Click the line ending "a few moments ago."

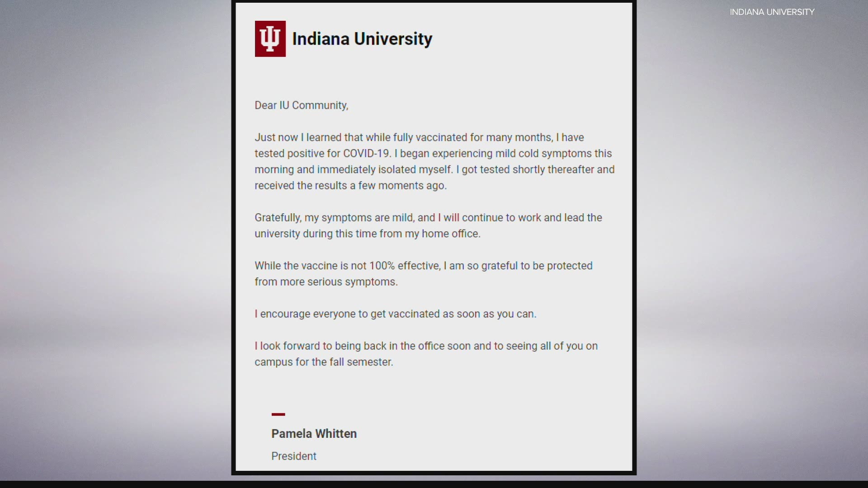click(x=350, y=186)
